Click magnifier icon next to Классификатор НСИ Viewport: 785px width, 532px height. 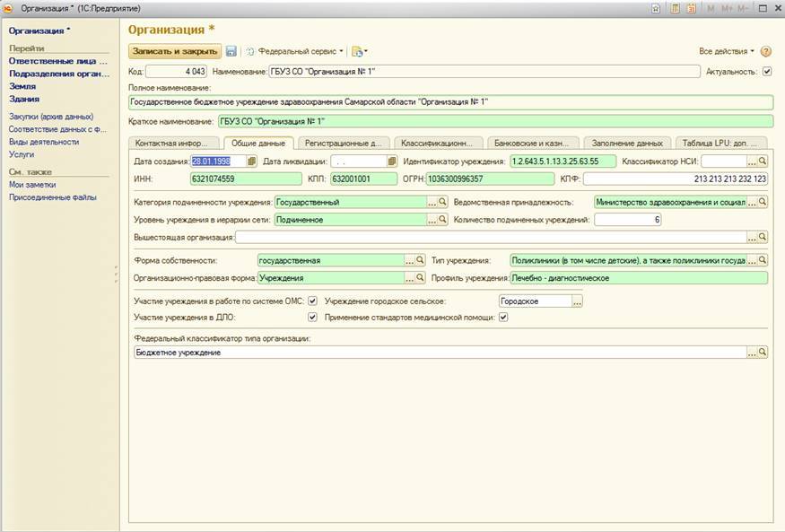coord(763,161)
